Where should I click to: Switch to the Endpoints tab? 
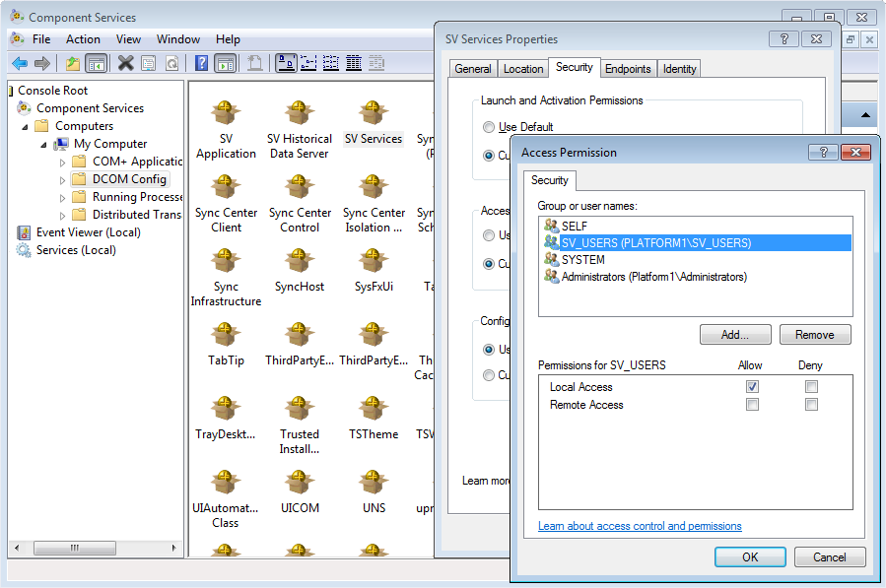click(x=628, y=69)
